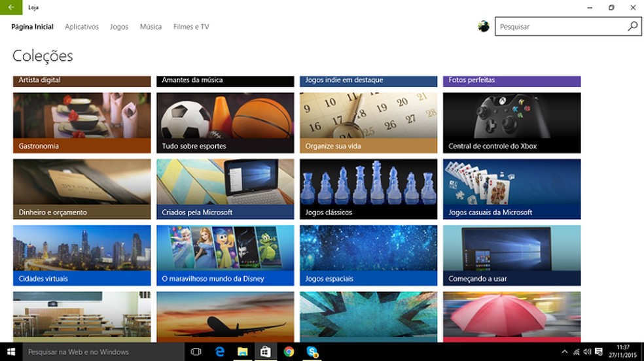This screenshot has height=361, width=644.
Task: Open Organize sua vida collection
Action: [368, 123]
